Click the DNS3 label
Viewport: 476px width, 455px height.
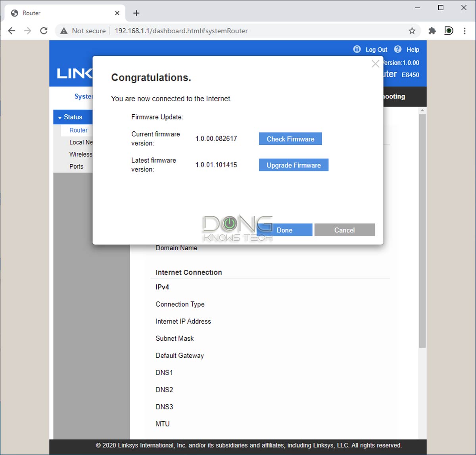[164, 407]
